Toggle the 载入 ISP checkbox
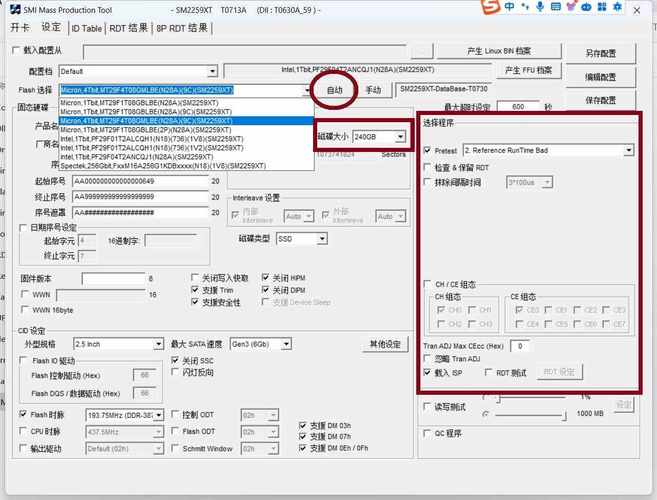This screenshot has height=500, width=657. point(428,371)
